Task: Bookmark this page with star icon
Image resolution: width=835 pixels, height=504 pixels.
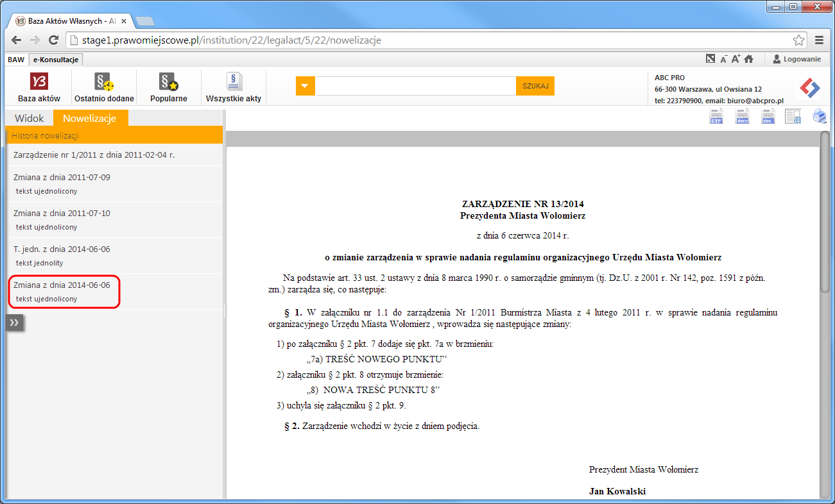Action: (798, 40)
